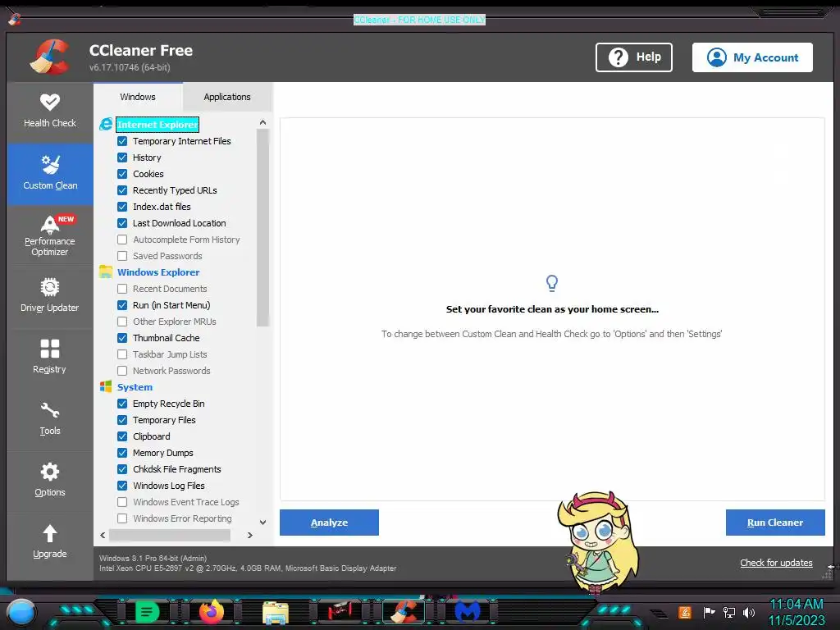The width and height of the screenshot is (840, 630).
Task: Check the Recent Documents box
Action: (x=122, y=289)
